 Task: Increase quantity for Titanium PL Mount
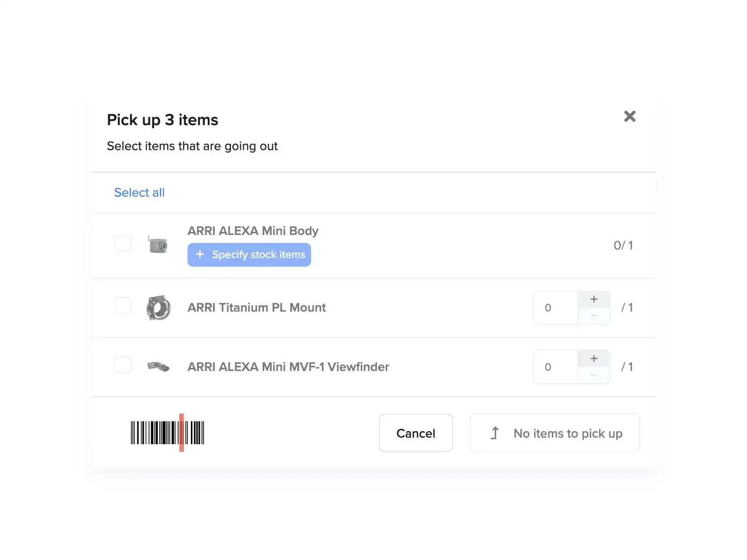point(594,300)
